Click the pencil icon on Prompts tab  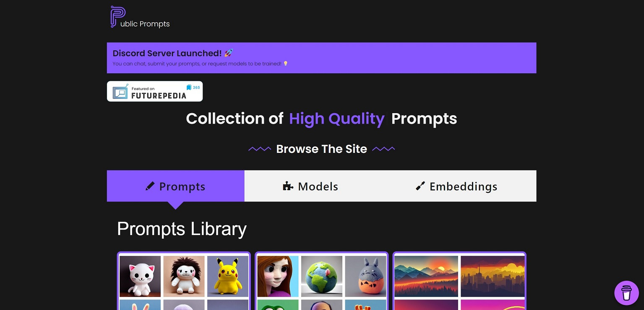[150, 186]
